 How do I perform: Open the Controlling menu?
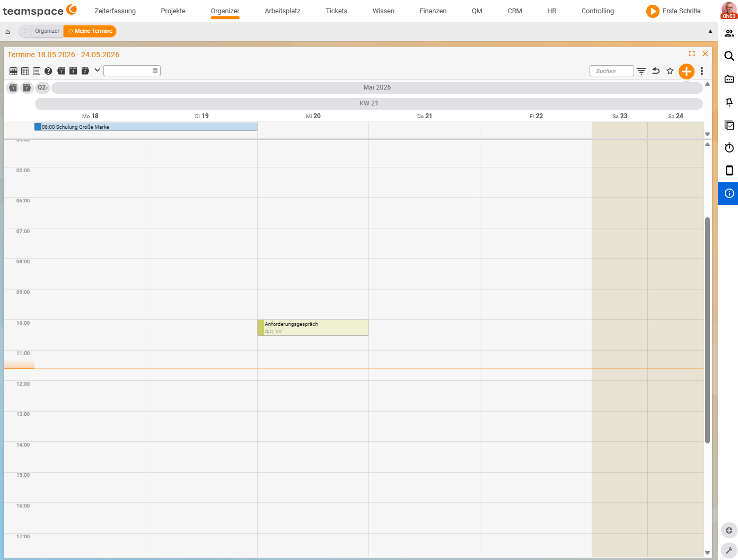(598, 11)
